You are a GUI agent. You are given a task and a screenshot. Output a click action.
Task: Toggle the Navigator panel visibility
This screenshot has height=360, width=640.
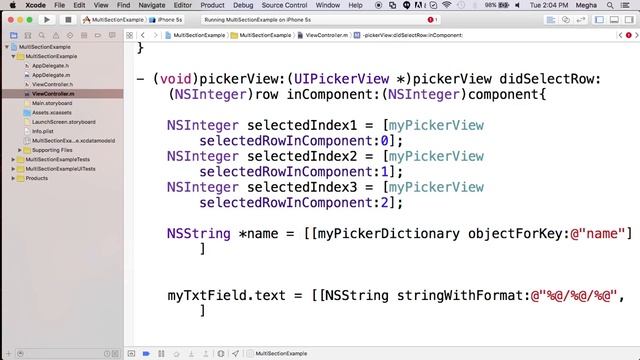[x=599, y=20]
